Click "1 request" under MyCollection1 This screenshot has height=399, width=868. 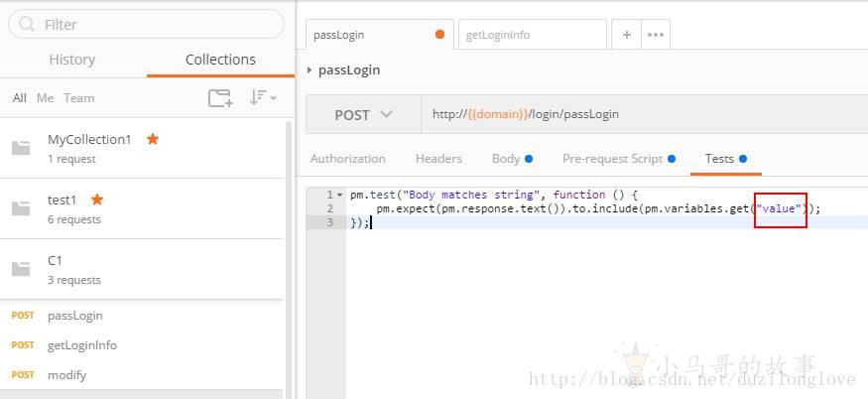point(72,159)
